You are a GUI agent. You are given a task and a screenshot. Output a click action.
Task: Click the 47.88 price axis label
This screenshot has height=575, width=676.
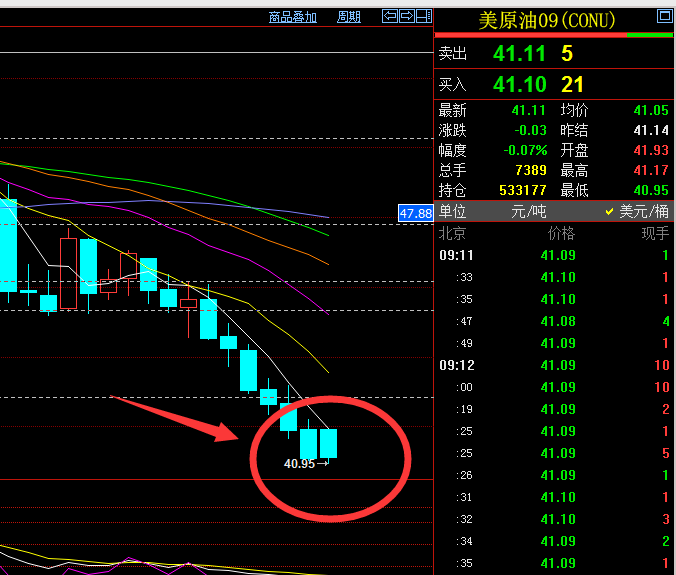(x=415, y=213)
